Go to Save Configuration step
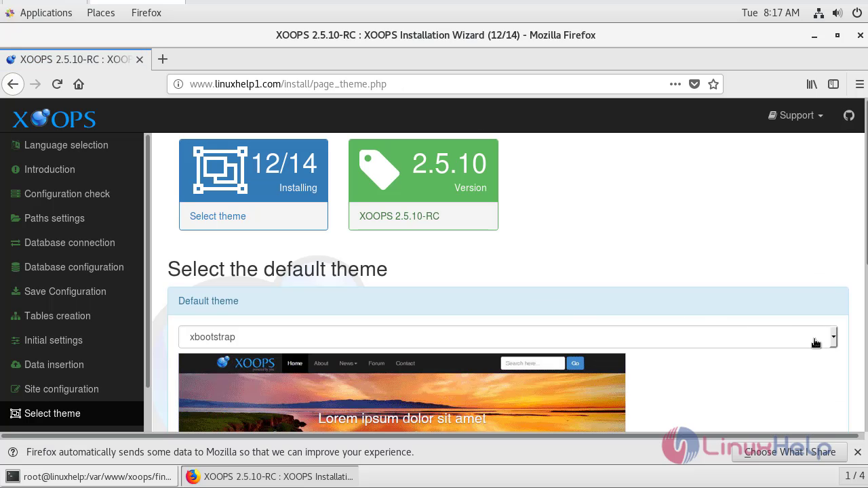 point(65,291)
